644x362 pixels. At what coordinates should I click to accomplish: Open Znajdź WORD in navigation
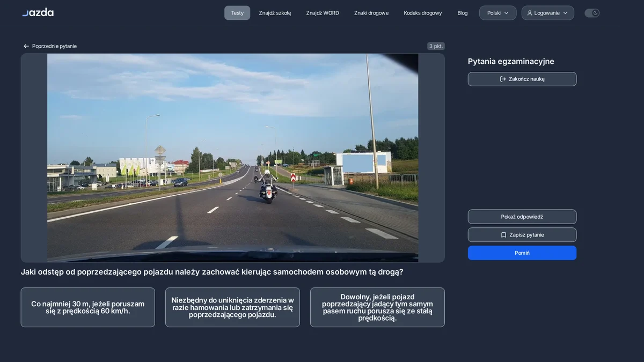(x=323, y=13)
